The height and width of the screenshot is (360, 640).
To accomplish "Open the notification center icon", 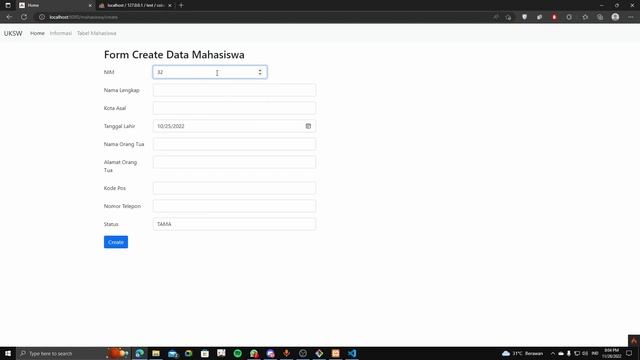I will tap(629, 353).
